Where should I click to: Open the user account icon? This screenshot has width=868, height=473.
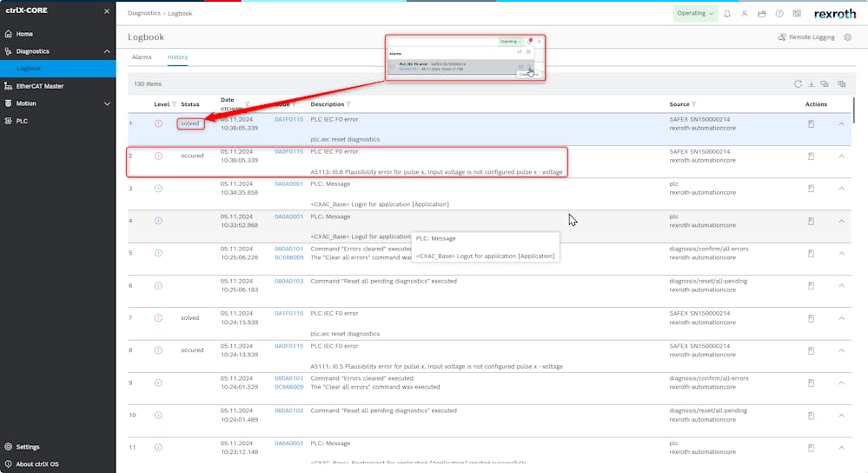pos(745,13)
